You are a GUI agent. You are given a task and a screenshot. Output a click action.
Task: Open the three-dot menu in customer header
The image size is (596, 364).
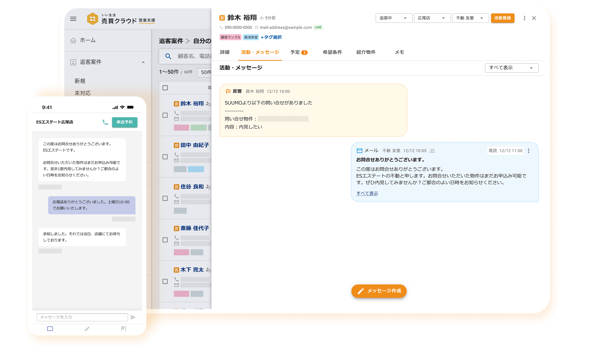524,18
